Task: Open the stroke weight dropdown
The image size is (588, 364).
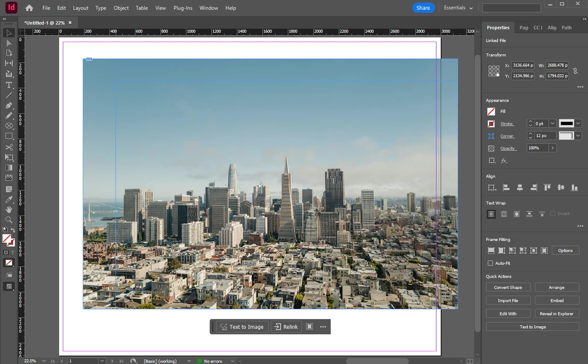Action: 553,123
